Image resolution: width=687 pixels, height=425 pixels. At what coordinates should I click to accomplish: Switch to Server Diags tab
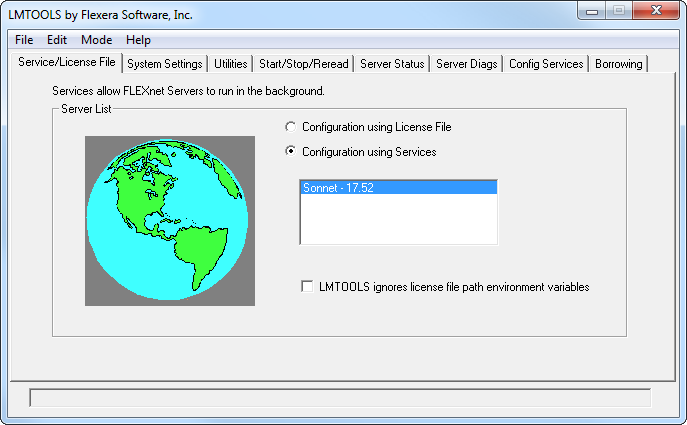click(467, 64)
